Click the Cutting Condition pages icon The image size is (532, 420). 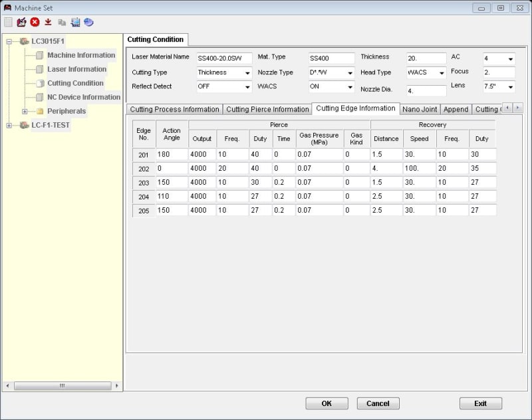tap(40, 83)
